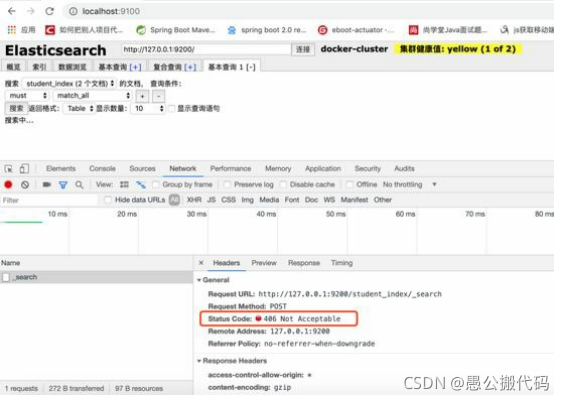This screenshot has height=400, width=564.
Task: Select the _search request checkbox
Action: (x=6, y=277)
